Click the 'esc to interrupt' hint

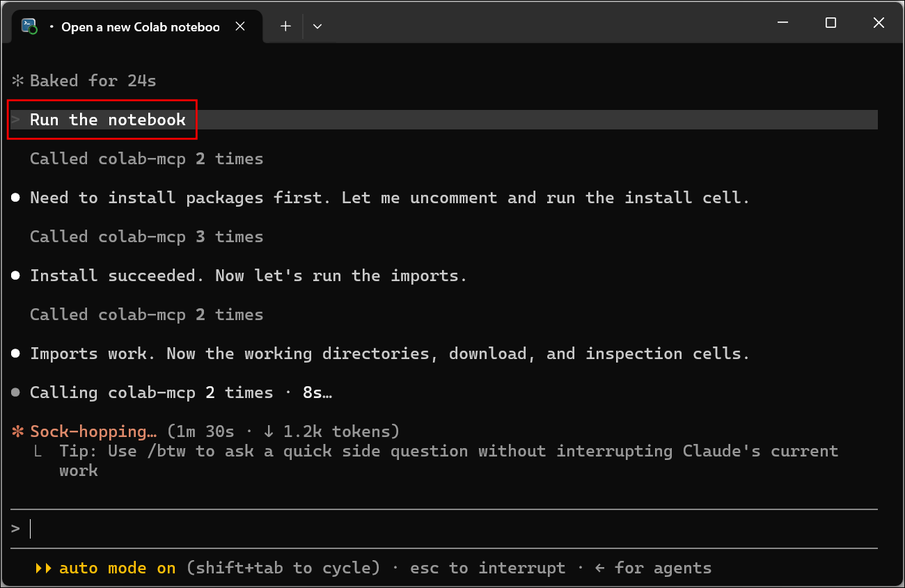[x=487, y=568]
